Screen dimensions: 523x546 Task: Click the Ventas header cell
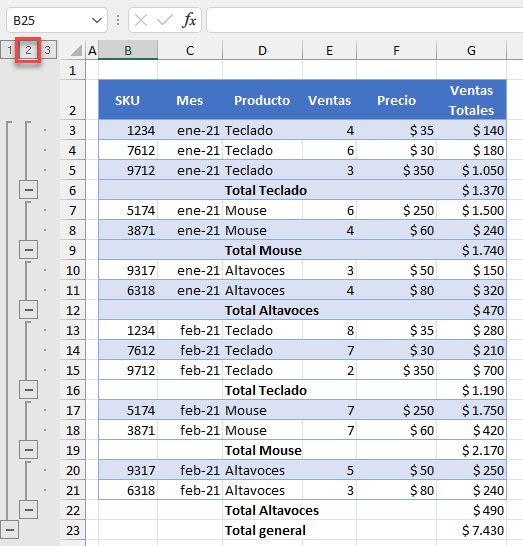(x=329, y=100)
